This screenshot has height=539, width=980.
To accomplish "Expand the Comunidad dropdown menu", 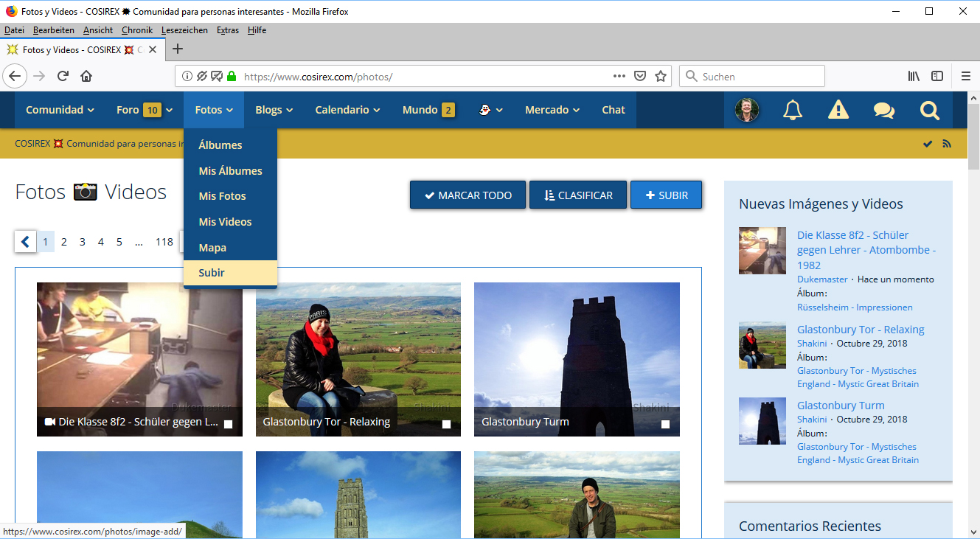I will click(x=60, y=110).
